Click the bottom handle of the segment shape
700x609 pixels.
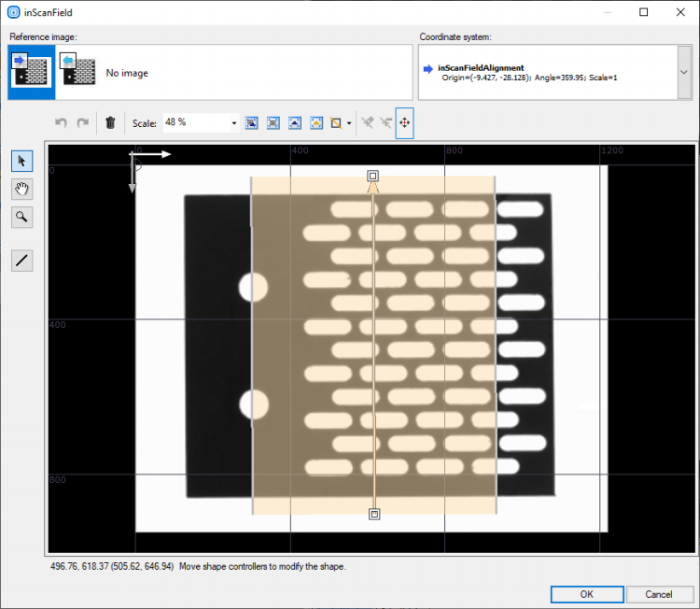pos(374,514)
